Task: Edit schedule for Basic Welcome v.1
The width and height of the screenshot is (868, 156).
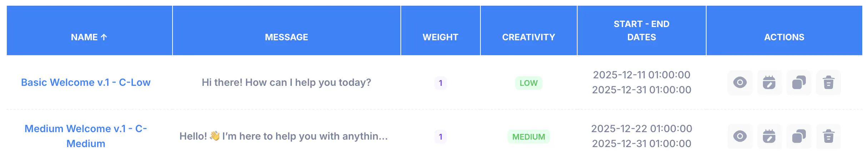Action: pyautogui.click(x=769, y=83)
